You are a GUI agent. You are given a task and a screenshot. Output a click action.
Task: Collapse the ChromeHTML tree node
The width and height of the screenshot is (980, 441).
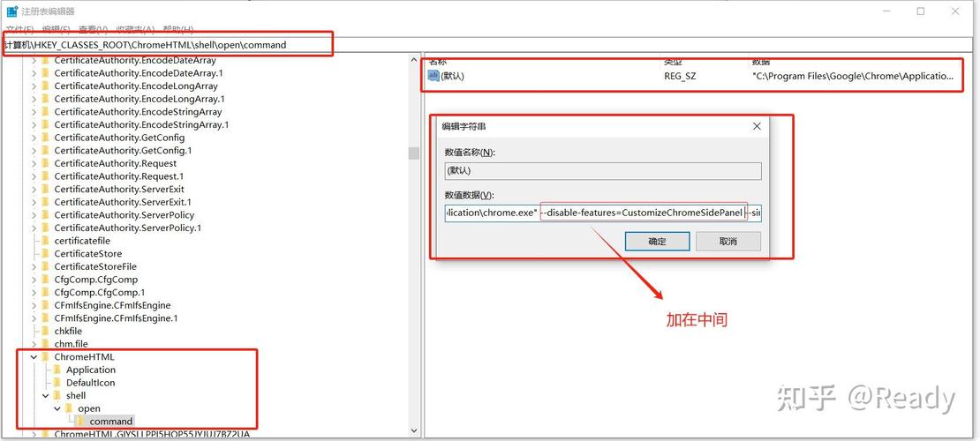point(34,357)
